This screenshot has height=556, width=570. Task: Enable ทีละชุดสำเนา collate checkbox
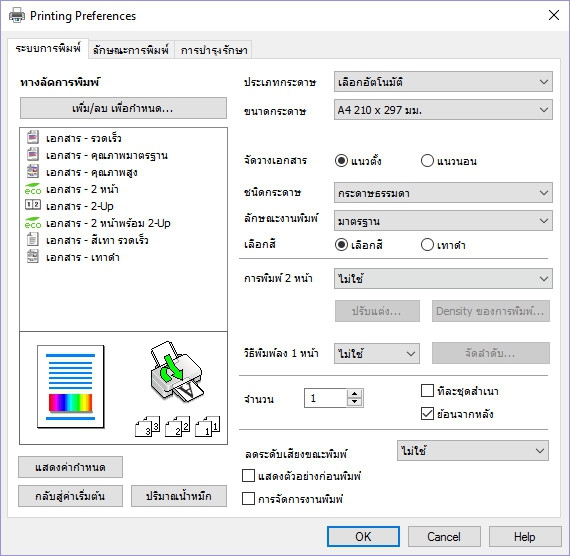coord(427,391)
